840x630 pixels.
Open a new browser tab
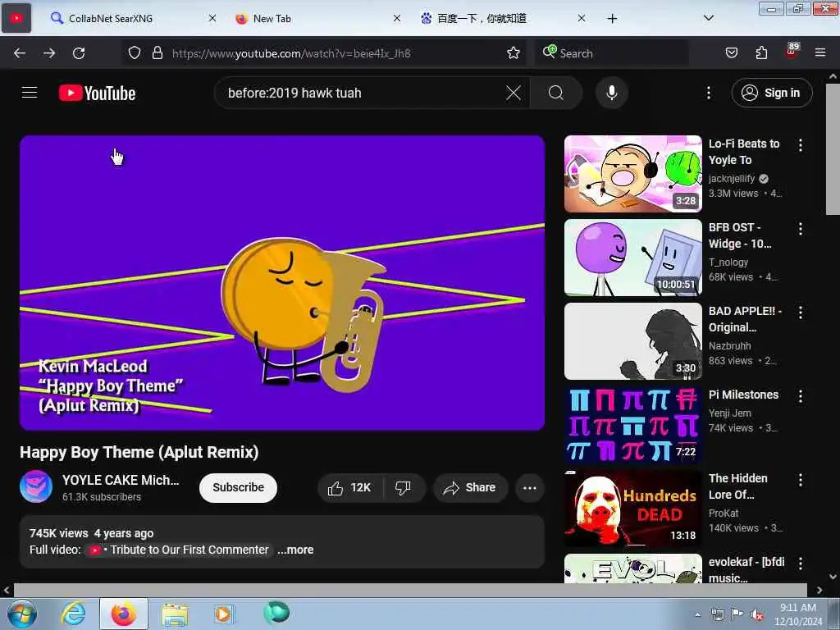pyautogui.click(x=612, y=19)
